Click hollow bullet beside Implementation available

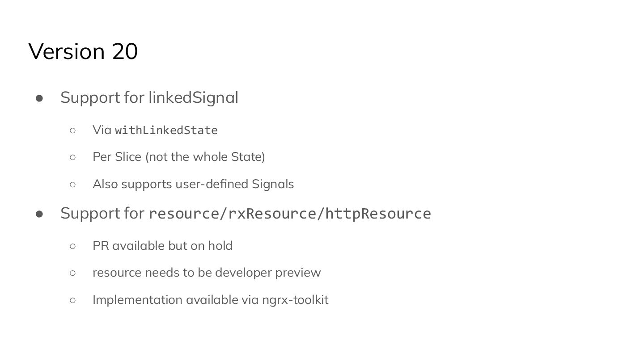(x=73, y=300)
